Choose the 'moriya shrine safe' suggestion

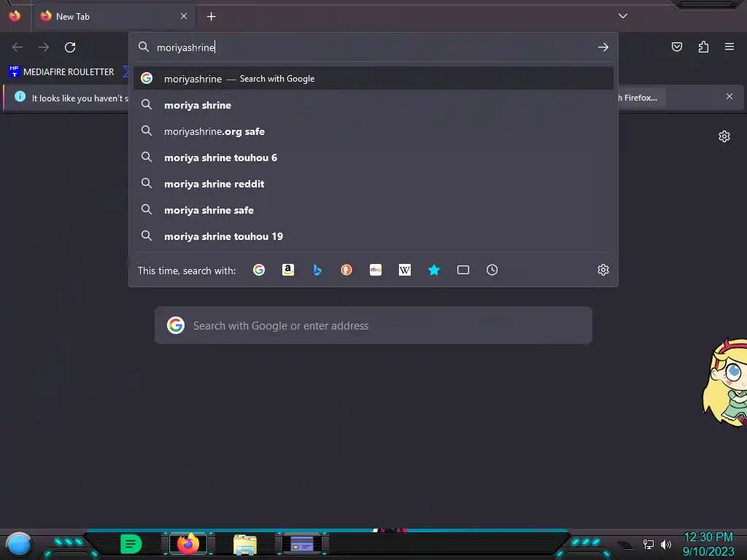(x=373, y=210)
